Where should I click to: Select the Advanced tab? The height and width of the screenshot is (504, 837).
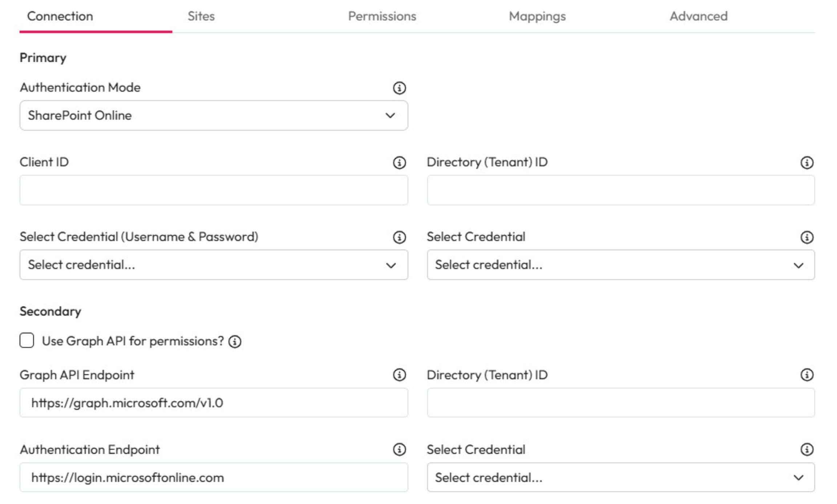point(698,16)
